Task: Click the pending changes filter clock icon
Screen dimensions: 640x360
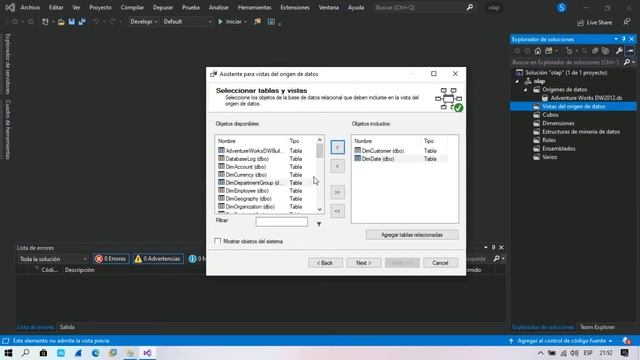Action: (569, 51)
